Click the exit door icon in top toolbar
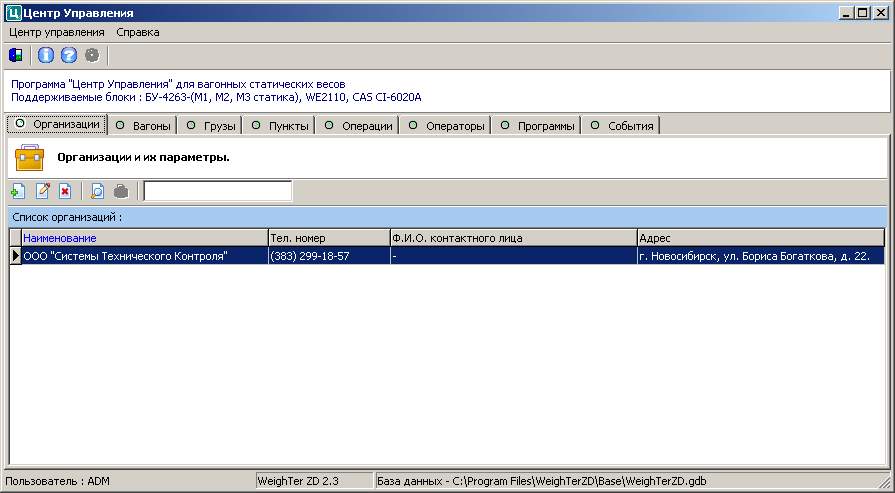Image resolution: width=895 pixels, height=493 pixels. [x=16, y=55]
